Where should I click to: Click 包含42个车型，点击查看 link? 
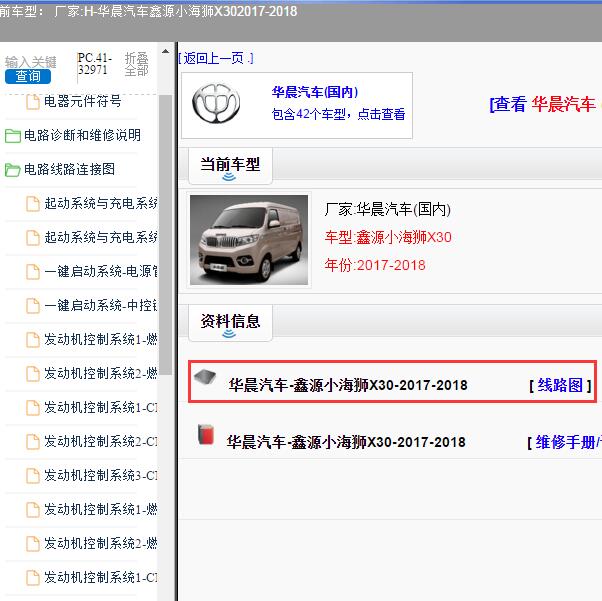tap(338, 114)
